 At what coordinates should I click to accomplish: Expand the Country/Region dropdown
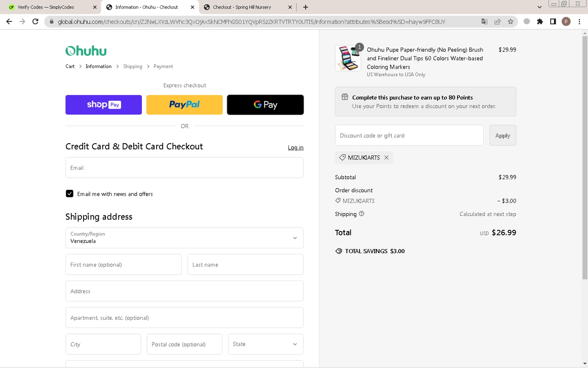[184, 238]
